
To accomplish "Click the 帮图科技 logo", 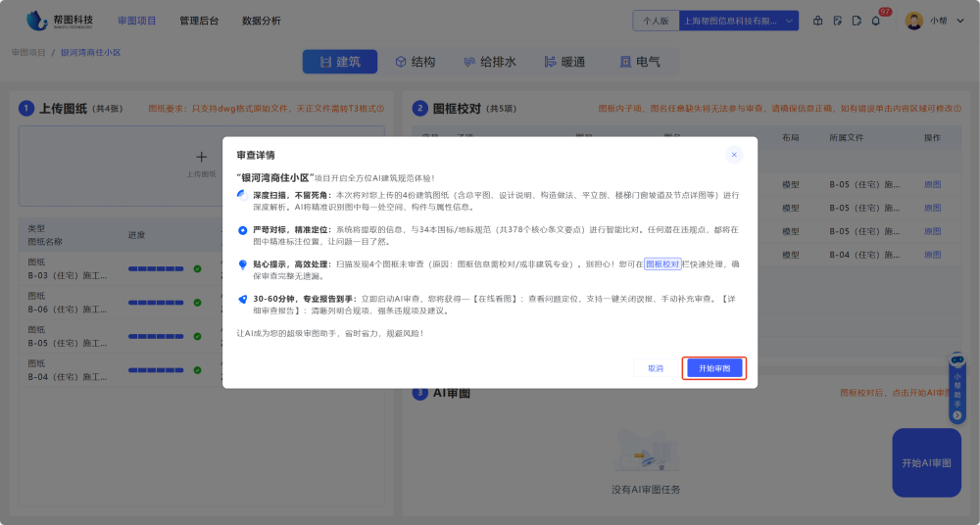I will [61, 21].
